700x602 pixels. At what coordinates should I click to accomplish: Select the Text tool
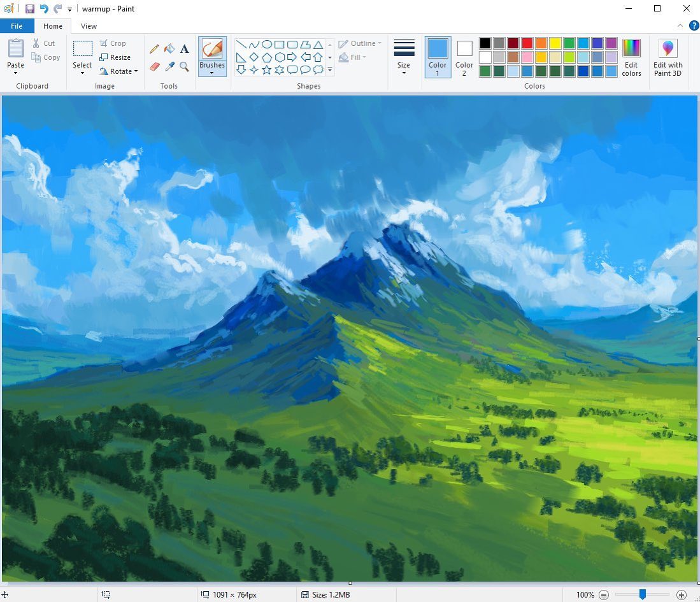point(184,48)
